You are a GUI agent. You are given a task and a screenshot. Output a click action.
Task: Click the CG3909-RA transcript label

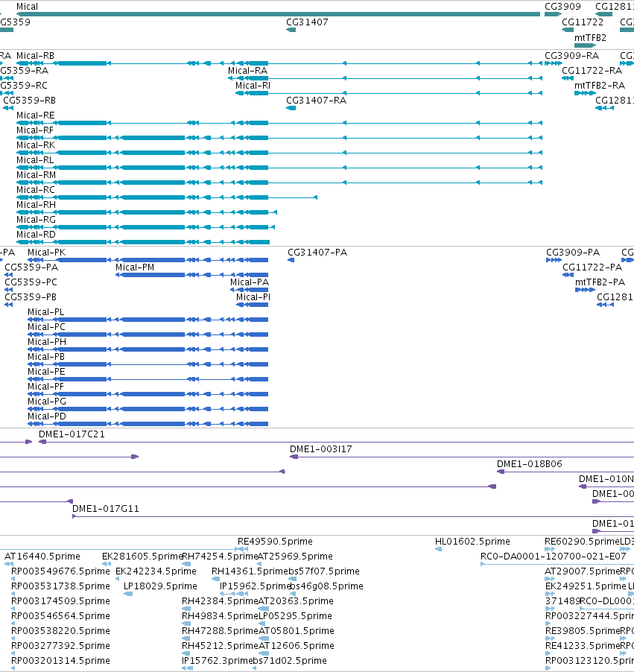click(572, 56)
